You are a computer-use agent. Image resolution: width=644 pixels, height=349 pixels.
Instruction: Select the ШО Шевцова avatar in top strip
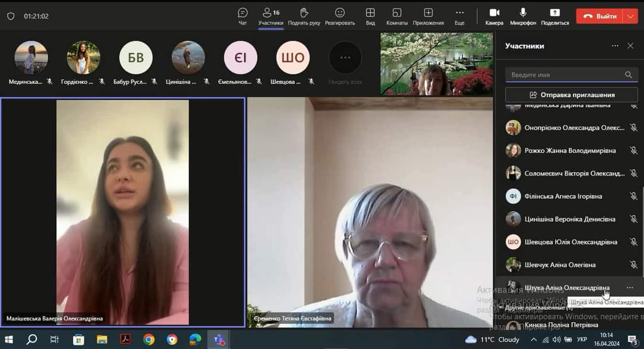pos(293,57)
